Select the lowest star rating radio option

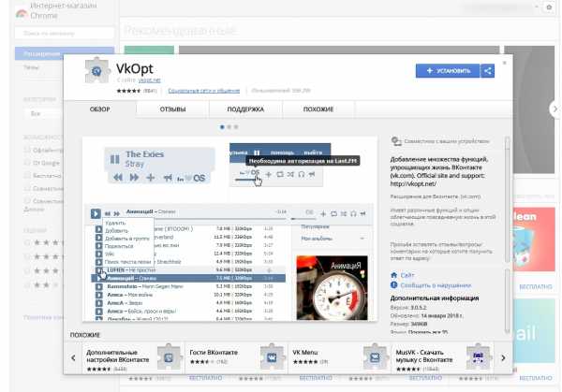click(27, 285)
